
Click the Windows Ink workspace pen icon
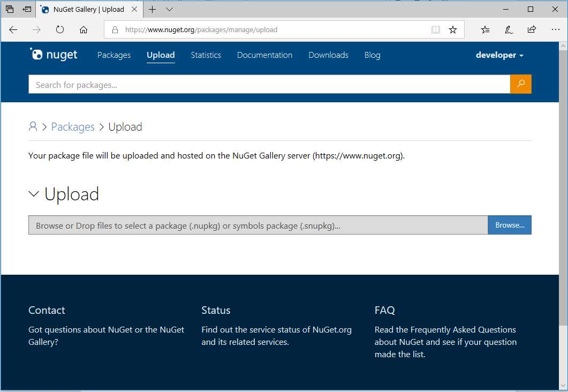508,30
